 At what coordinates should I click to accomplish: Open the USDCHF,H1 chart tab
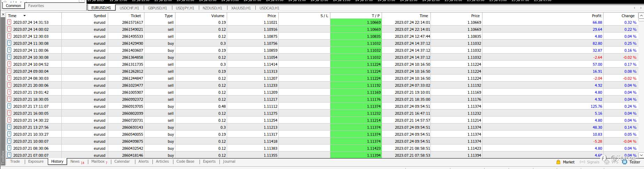(x=129, y=8)
